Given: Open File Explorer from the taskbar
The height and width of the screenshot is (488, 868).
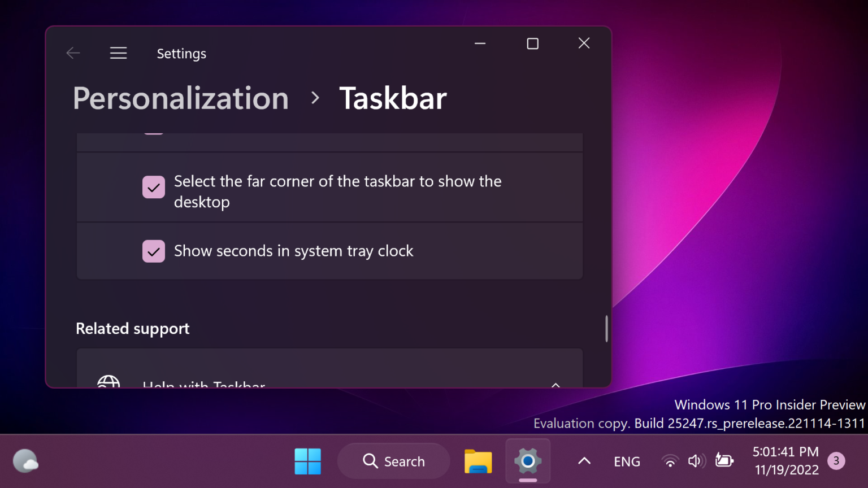Looking at the screenshot, I should coord(478,461).
